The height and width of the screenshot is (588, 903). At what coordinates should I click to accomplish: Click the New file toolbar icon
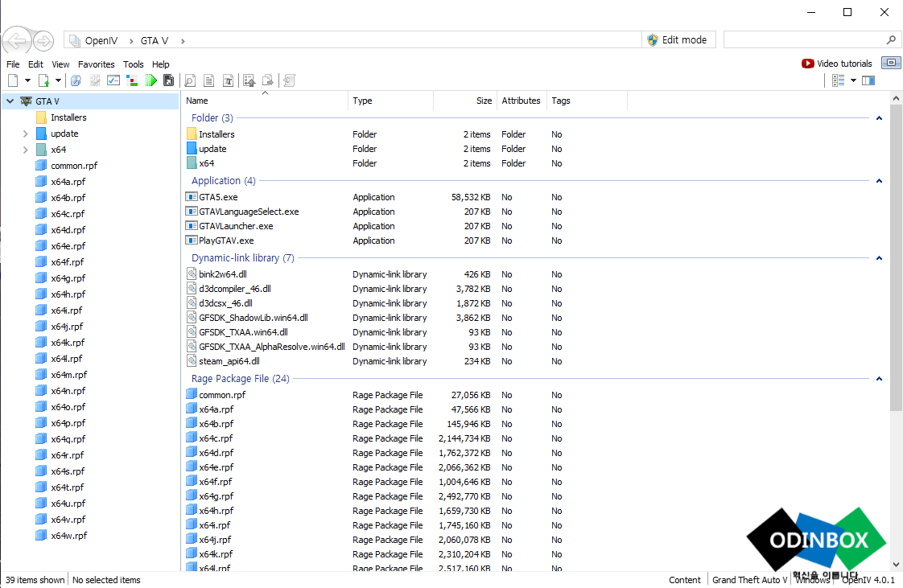13,80
